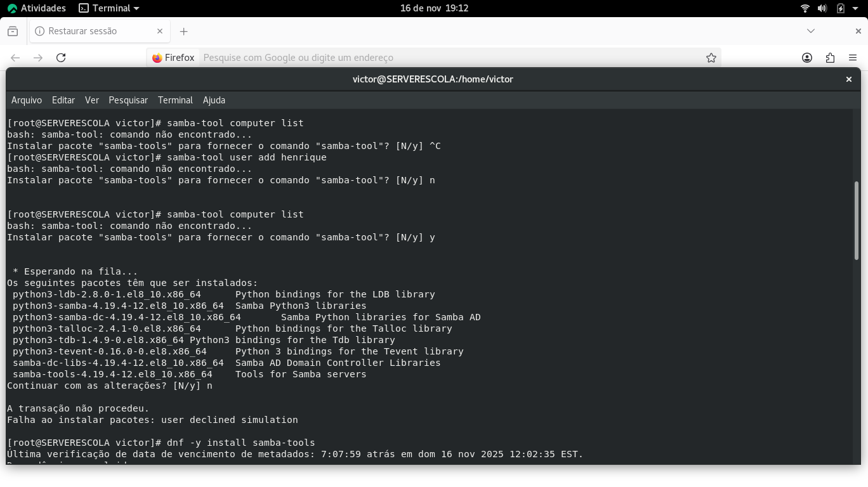868x487 pixels.
Task: Click the Firefox address search field
Action: (444, 58)
